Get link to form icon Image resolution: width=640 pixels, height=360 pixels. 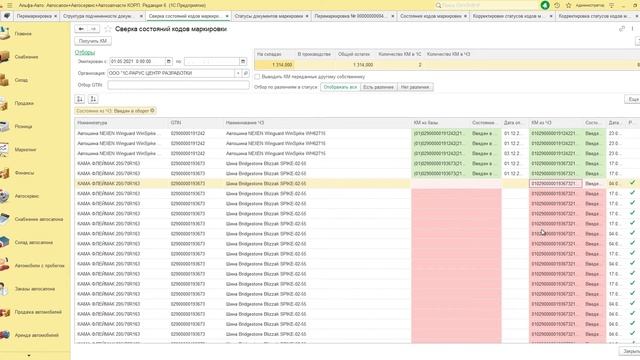point(622,29)
